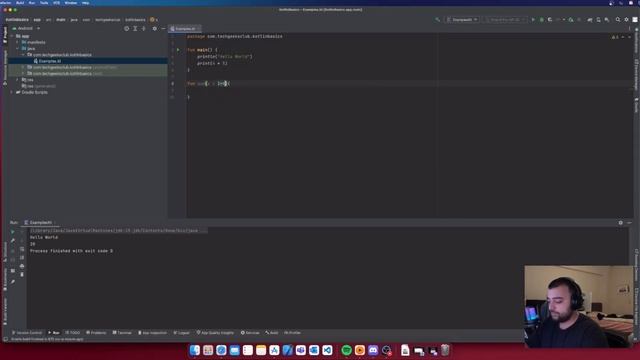Open the App Inspection tool window
The image size is (640, 360).
click(x=152, y=333)
